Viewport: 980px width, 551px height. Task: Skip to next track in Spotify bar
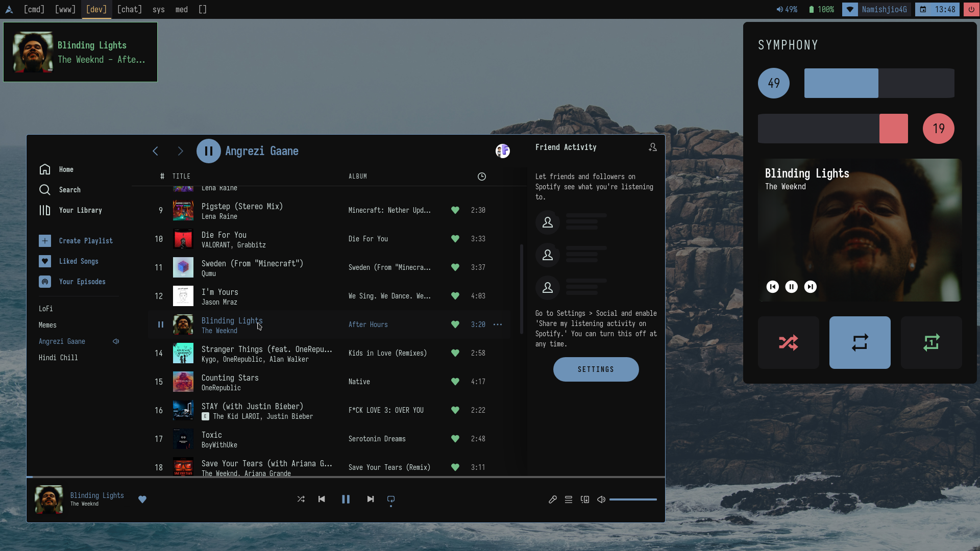tap(371, 499)
